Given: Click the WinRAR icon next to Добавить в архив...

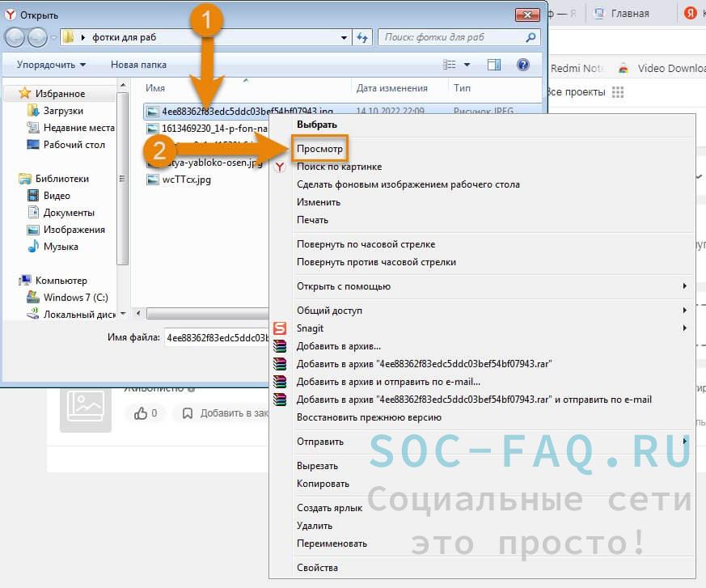Looking at the screenshot, I should point(280,346).
